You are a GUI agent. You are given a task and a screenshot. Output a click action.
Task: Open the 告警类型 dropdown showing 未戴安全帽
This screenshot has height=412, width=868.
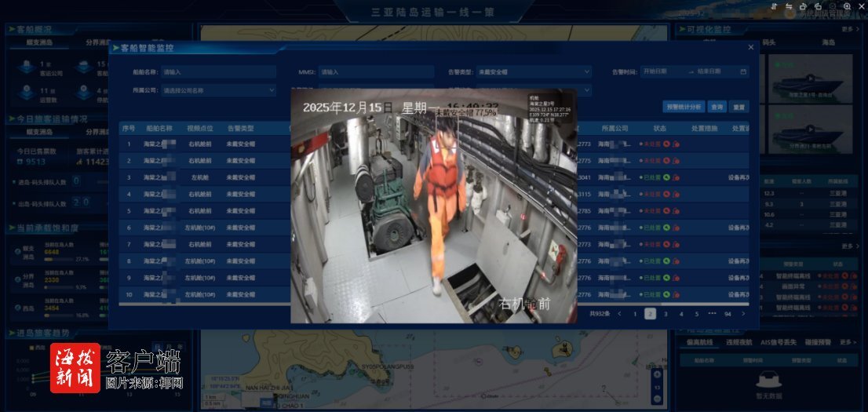click(534, 72)
